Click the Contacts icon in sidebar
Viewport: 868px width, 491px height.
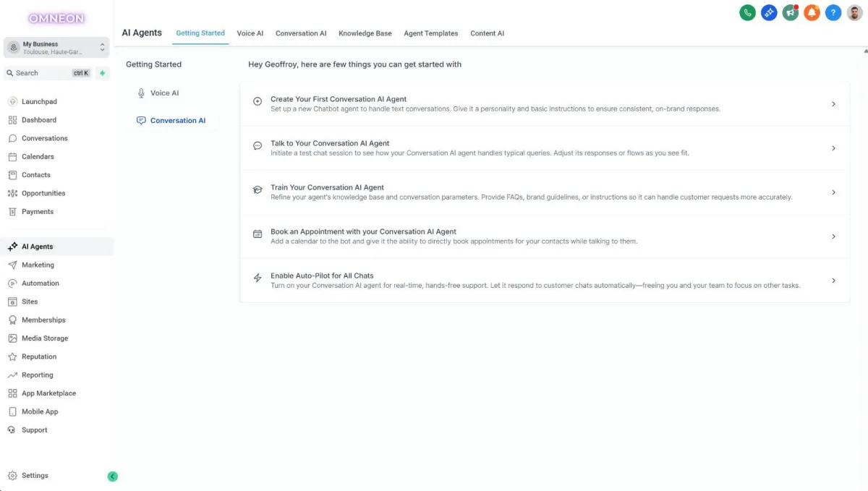coord(12,175)
